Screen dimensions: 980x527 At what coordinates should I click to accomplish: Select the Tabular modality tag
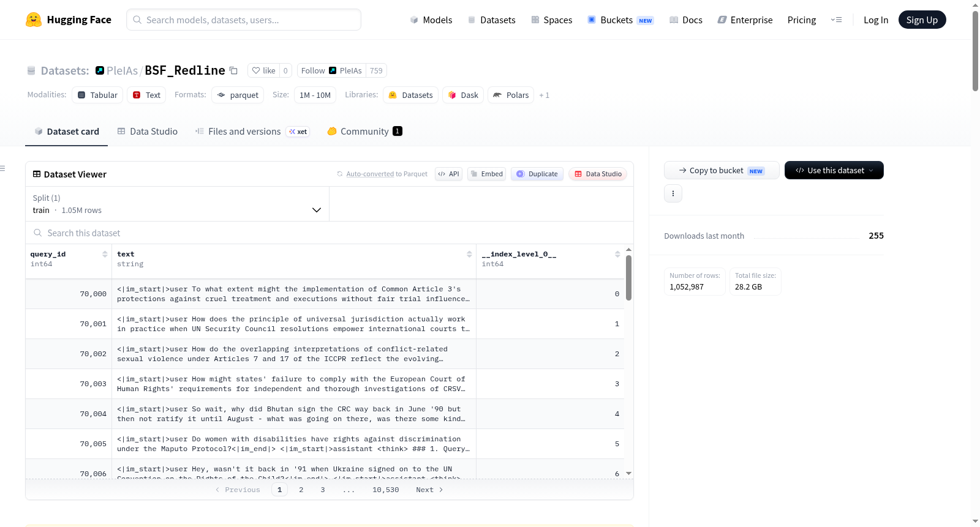pos(97,95)
